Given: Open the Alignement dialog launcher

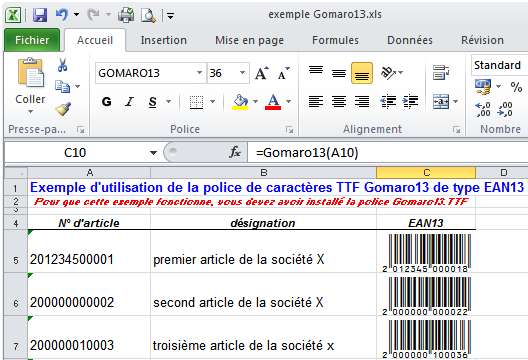Looking at the screenshot, I should coord(456,130).
